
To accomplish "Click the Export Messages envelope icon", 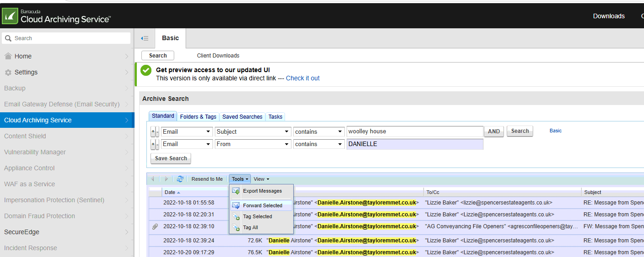I will point(236,191).
